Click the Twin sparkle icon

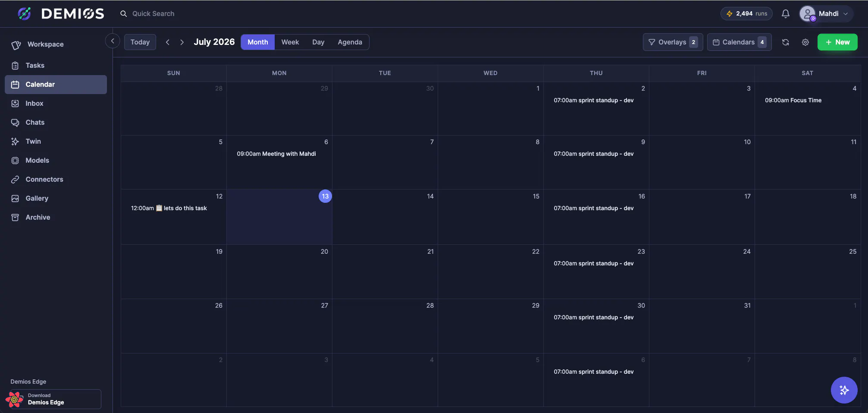click(x=15, y=142)
